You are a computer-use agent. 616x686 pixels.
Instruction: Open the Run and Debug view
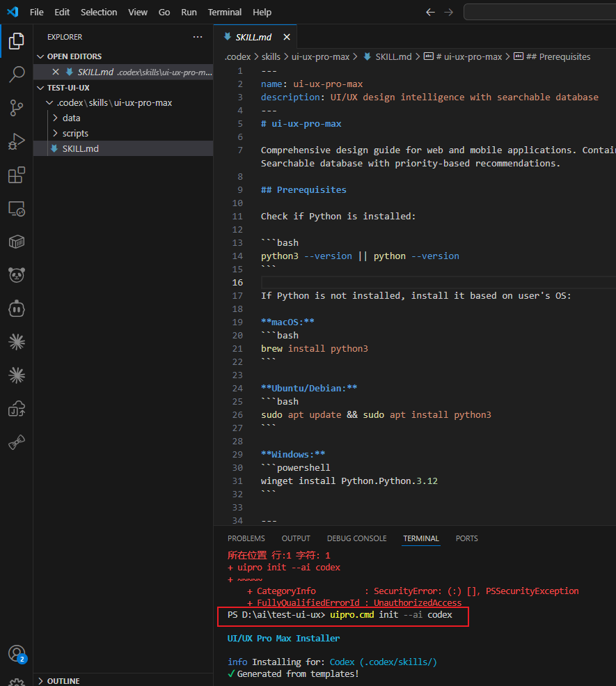16,141
